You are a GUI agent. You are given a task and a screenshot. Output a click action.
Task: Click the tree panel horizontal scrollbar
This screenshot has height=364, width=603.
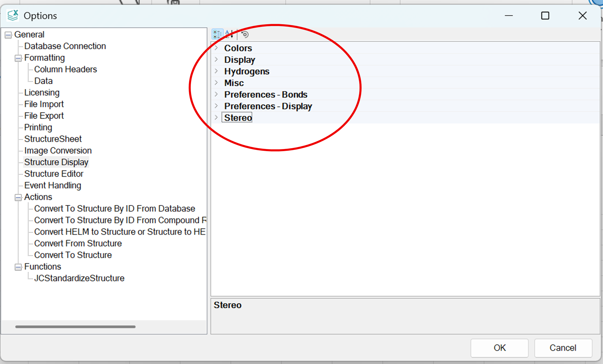click(75, 327)
